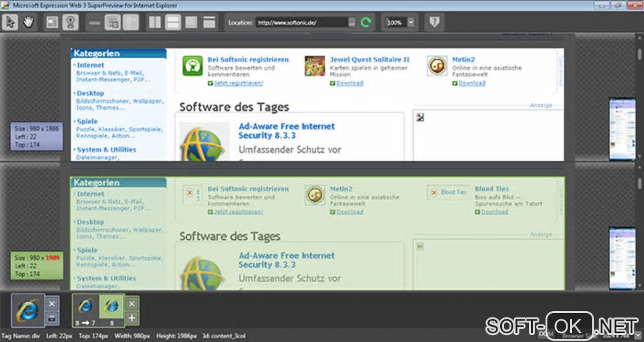Switch to single browser view layout
The width and height of the screenshot is (644, 342).
[x=209, y=22]
